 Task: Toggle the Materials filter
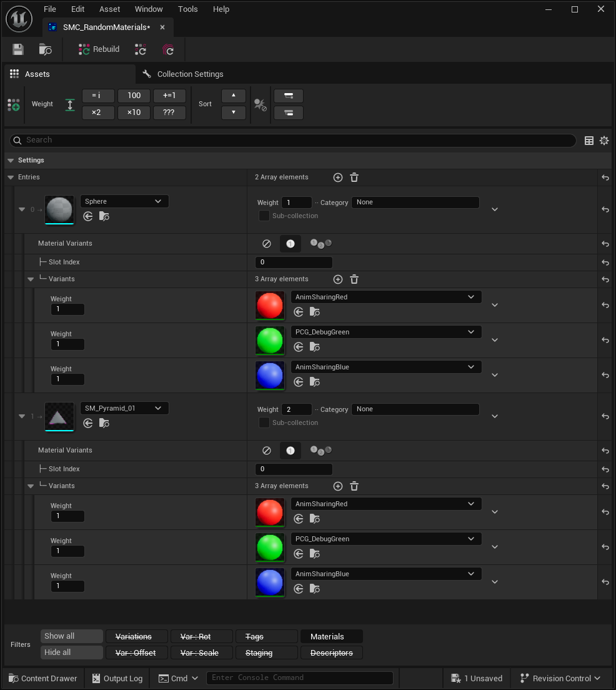coord(331,636)
